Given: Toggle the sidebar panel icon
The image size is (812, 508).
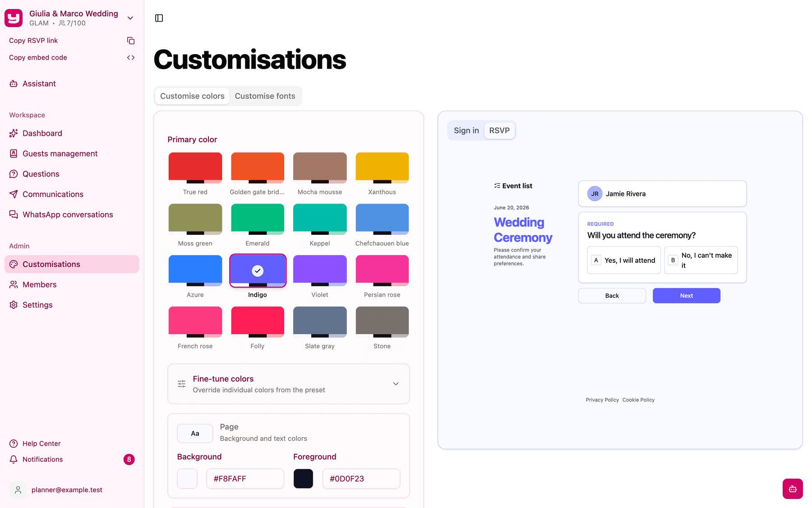Looking at the screenshot, I should point(159,18).
